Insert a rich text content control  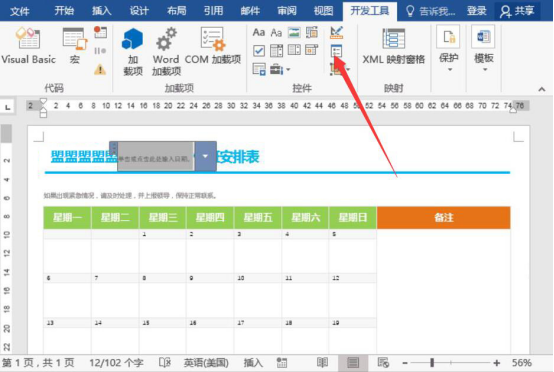tap(259, 33)
